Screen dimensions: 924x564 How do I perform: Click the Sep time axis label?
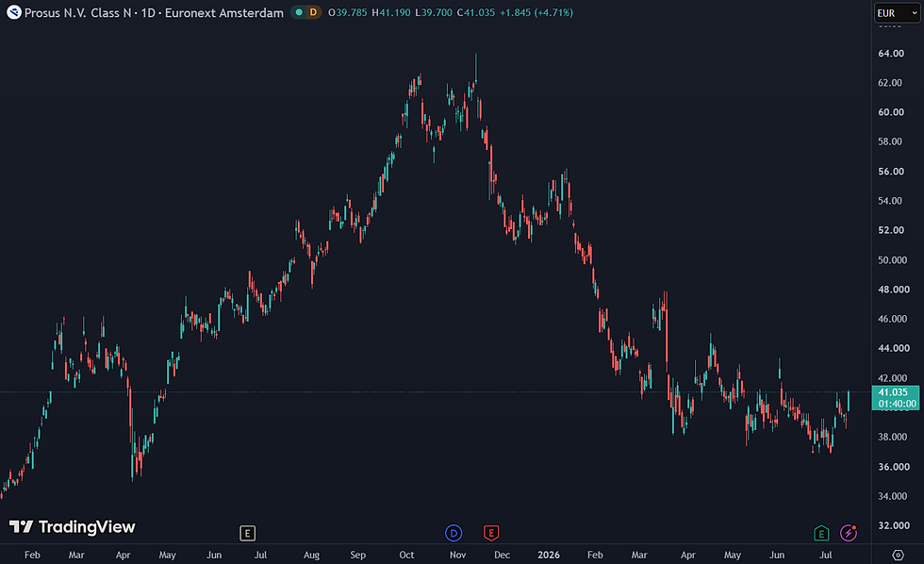pos(357,556)
